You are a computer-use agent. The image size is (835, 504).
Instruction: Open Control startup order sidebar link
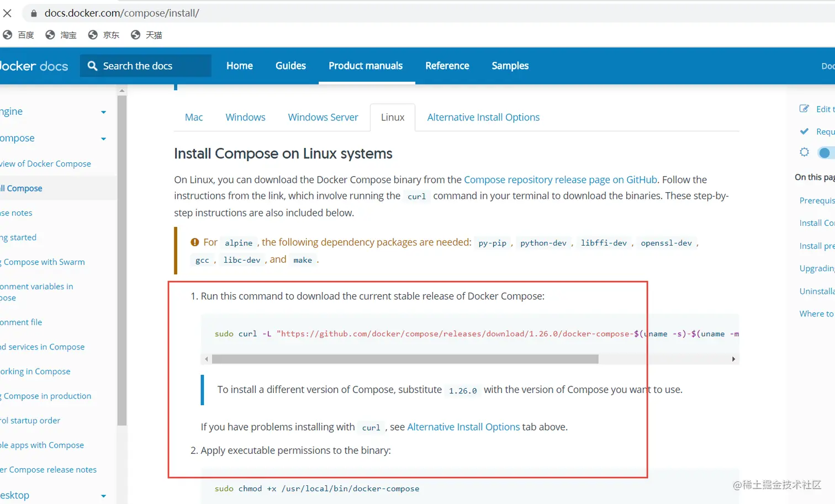coord(30,420)
